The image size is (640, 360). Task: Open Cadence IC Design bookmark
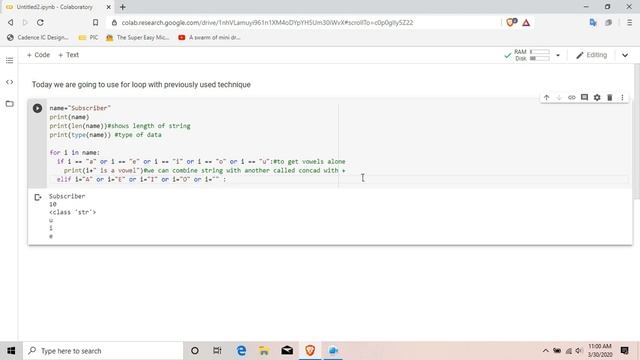38,38
